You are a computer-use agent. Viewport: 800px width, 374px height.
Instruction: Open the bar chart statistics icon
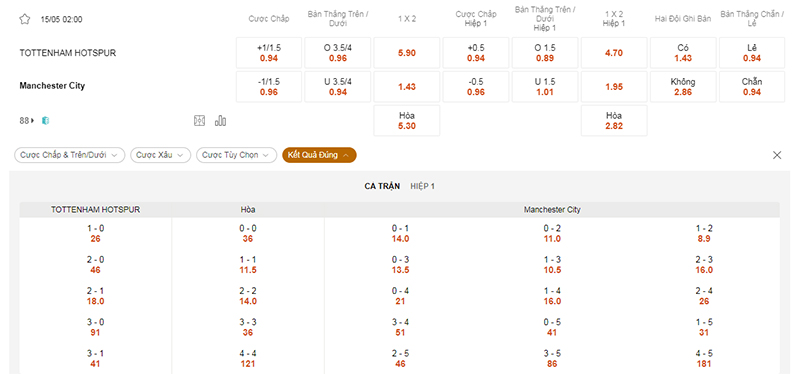(220, 121)
